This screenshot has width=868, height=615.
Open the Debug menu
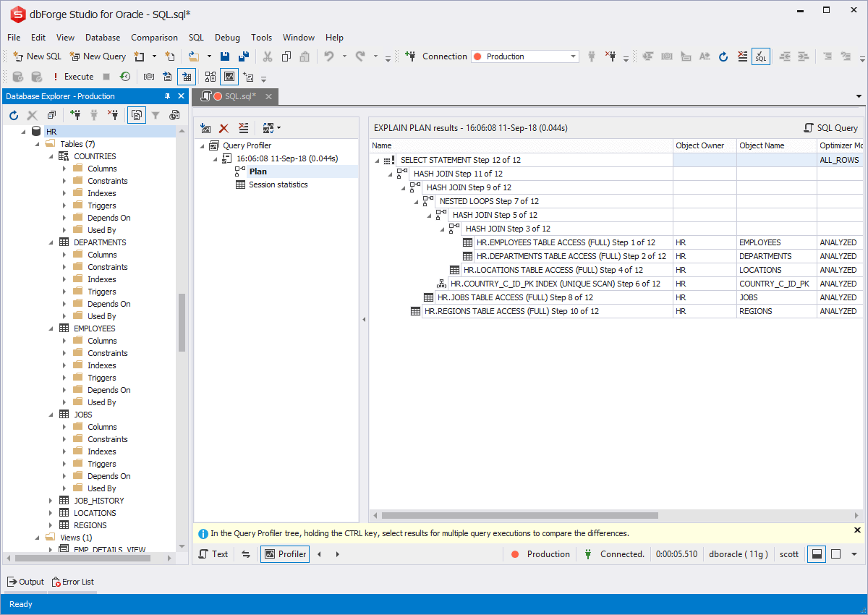227,38
